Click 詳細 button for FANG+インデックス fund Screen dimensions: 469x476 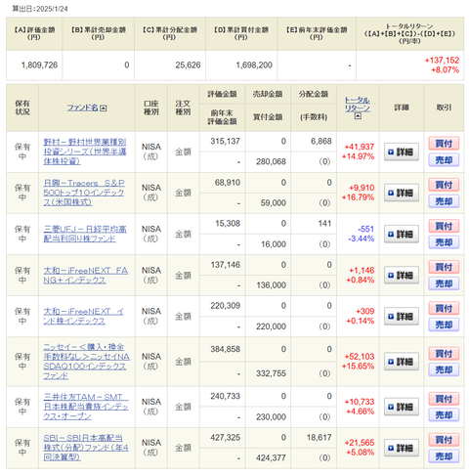pos(402,276)
